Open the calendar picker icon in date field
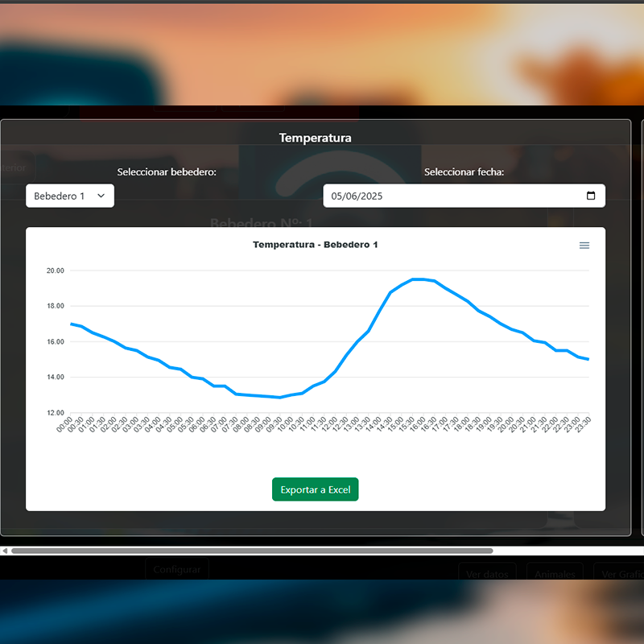Viewport: 644px width, 644px height. click(591, 196)
